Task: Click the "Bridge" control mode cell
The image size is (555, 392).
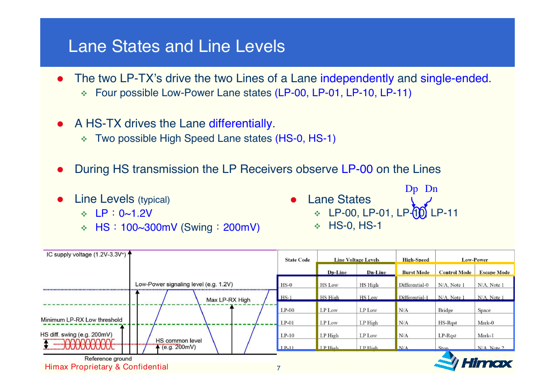Action: coord(445,310)
